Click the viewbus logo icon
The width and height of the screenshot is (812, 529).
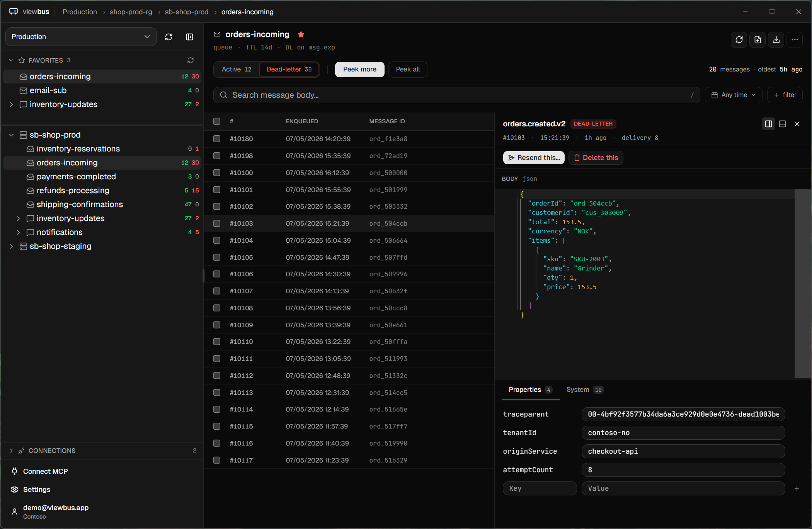pos(14,12)
